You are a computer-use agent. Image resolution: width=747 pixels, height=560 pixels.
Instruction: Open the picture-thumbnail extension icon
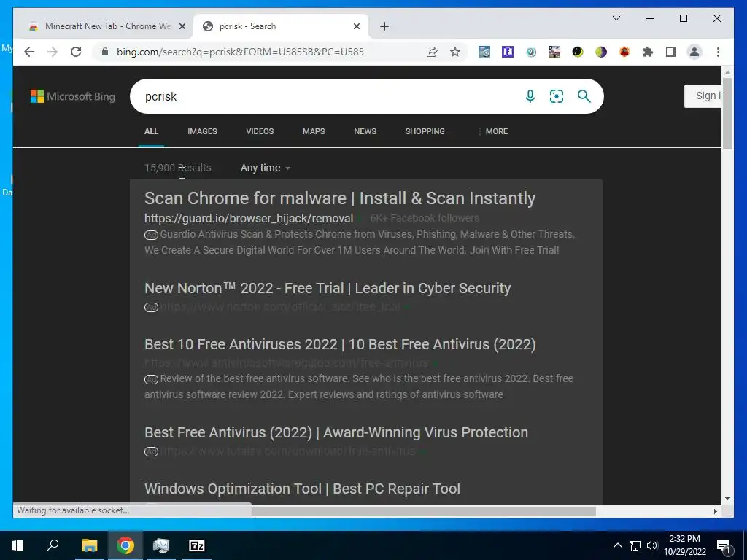554,52
